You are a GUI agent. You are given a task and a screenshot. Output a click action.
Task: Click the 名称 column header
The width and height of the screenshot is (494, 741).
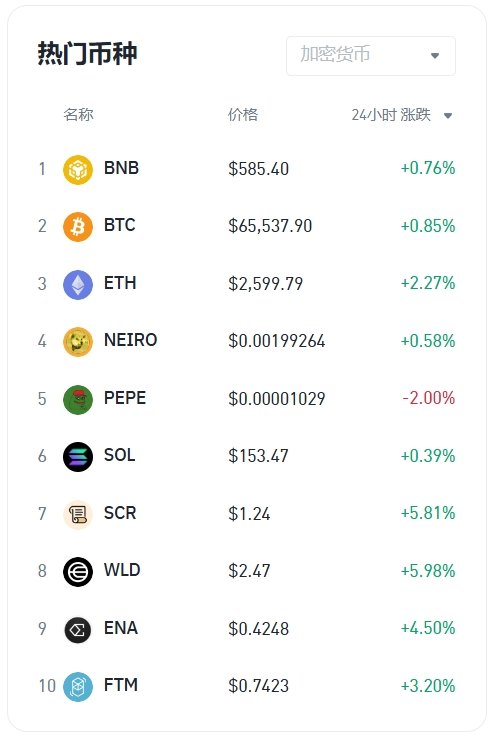click(78, 114)
